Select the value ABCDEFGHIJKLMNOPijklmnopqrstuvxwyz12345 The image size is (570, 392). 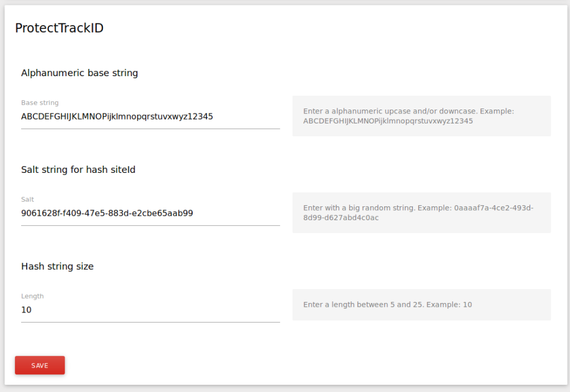[117, 116]
